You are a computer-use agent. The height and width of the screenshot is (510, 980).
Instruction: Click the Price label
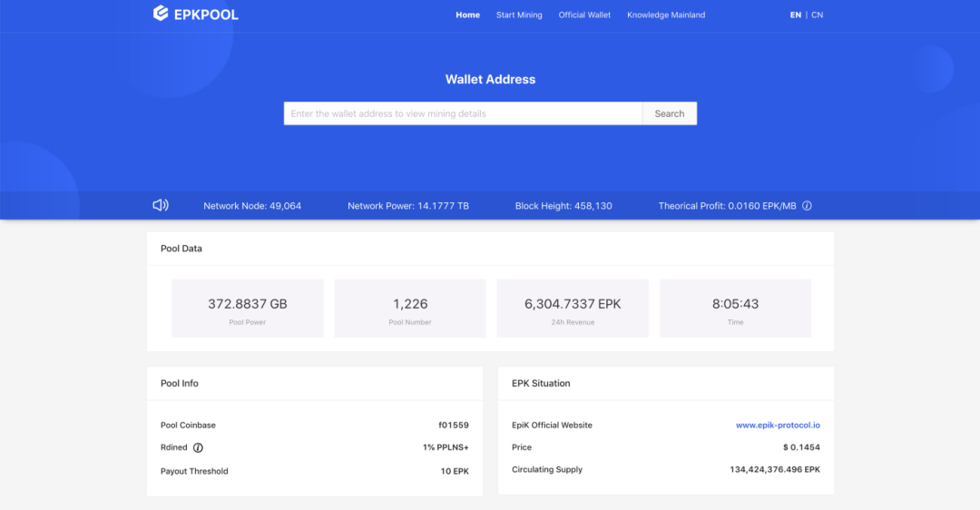pos(522,447)
